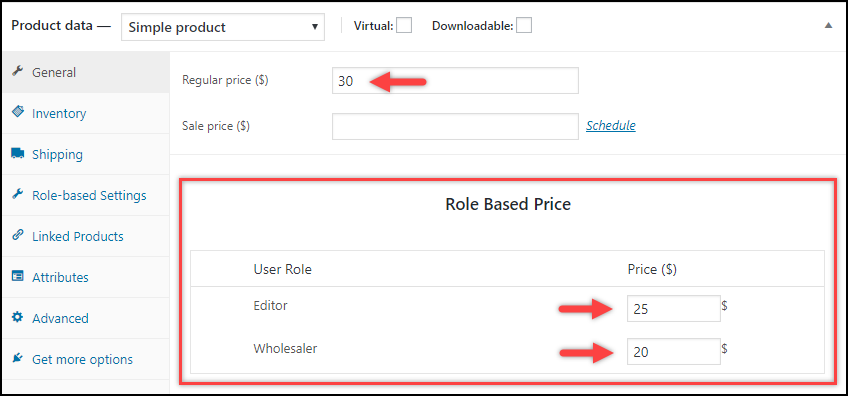This screenshot has height=396, width=848.
Task: Click the Shipping truck icon
Action: [x=17, y=154]
